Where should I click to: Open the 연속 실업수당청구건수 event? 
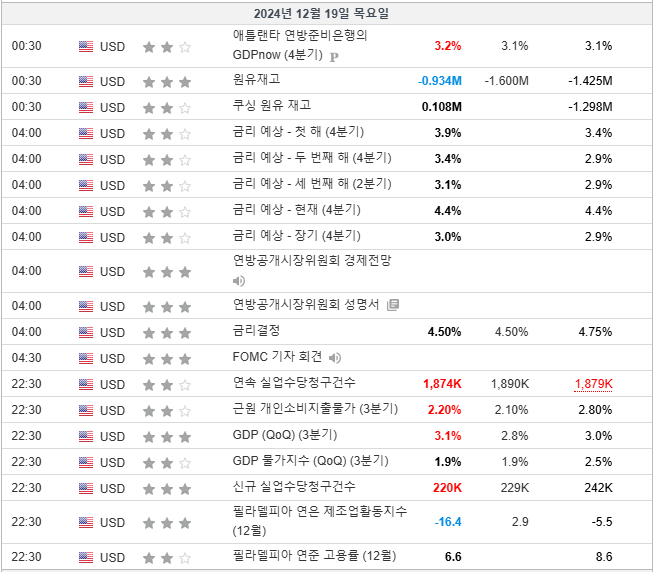pyautogui.click(x=294, y=382)
